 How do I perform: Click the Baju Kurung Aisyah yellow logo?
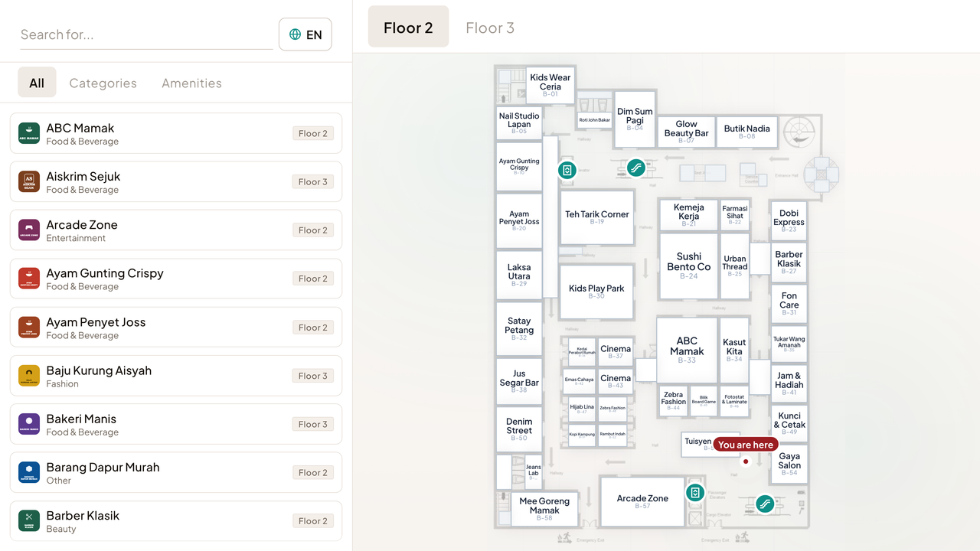click(x=29, y=376)
